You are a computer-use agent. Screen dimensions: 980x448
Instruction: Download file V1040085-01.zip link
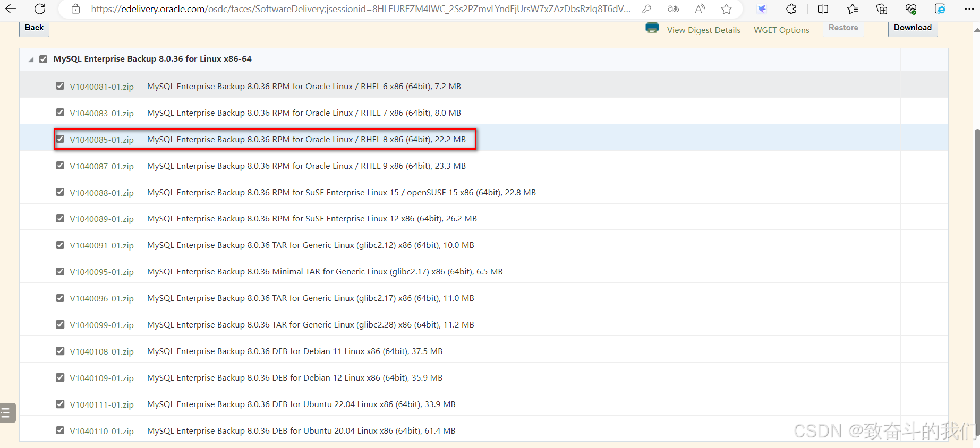(x=101, y=140)
